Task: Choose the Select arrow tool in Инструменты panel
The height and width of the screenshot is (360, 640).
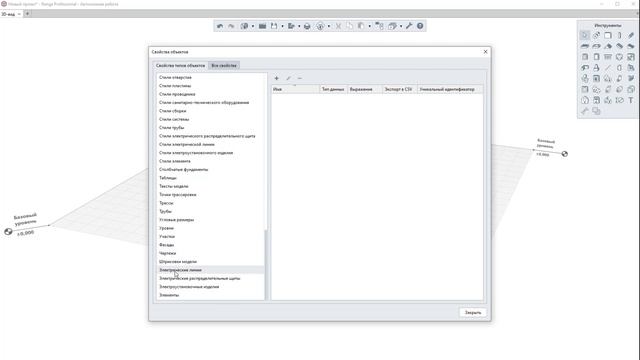Action: point(585,35)
